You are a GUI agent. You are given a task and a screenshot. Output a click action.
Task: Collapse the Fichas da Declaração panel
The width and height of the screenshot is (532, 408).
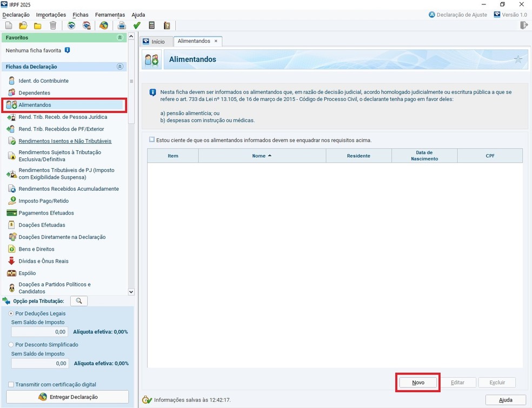click(x=120, y=67)
